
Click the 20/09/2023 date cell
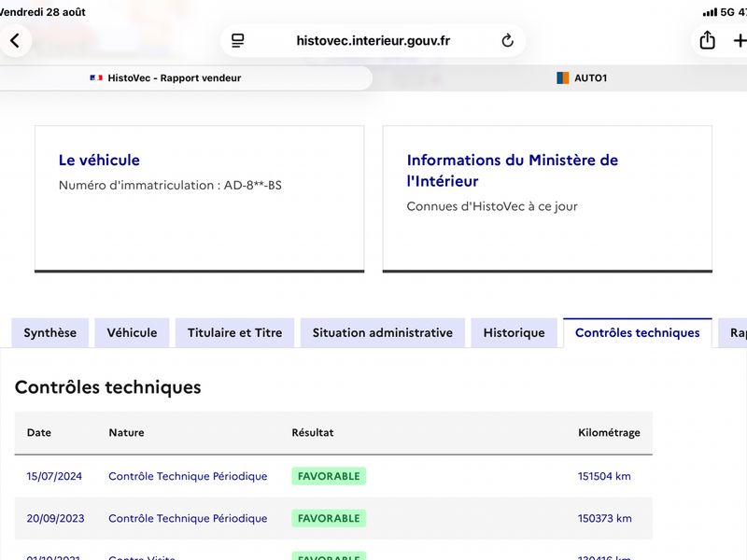coord(55,518)
